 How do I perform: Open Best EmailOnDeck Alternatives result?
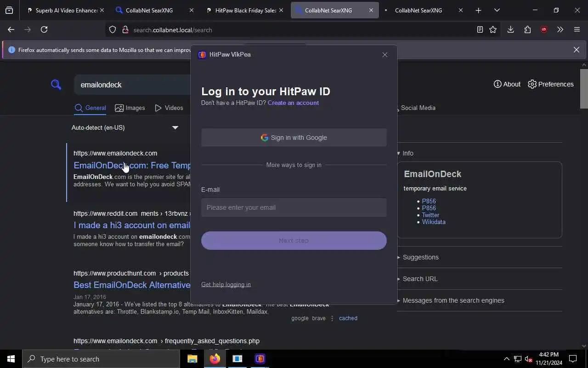[132, 285]
